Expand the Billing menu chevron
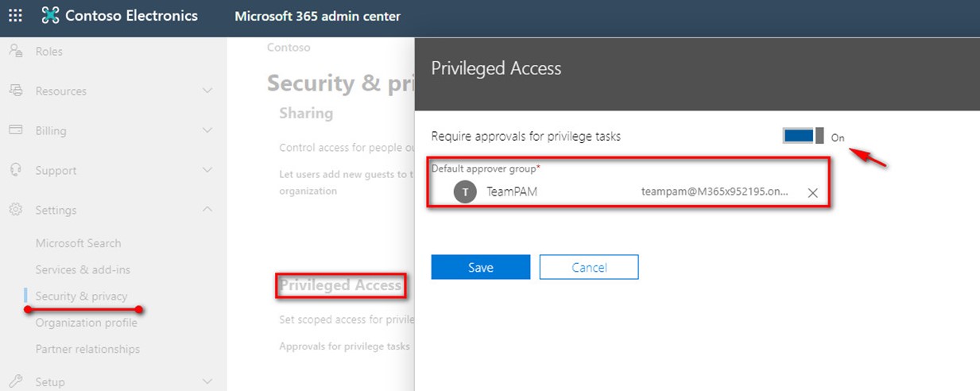 coord(207,130)
